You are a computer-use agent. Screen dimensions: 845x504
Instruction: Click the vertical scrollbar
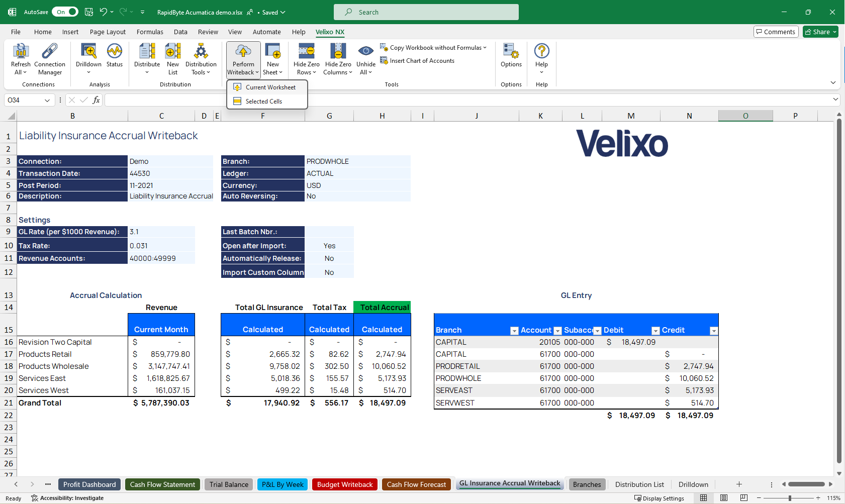(x=839, y=291)
